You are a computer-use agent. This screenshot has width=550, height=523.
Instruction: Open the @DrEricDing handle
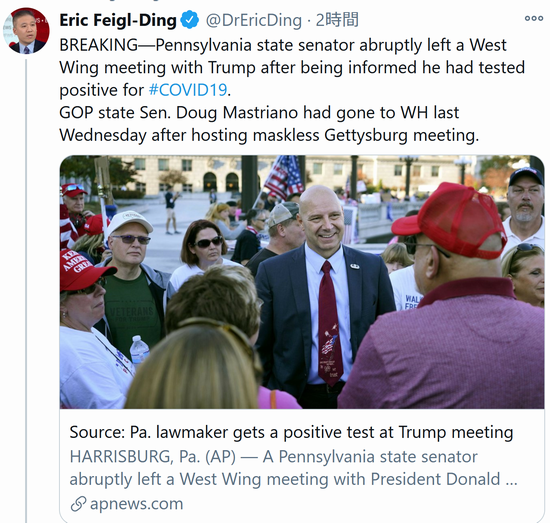tap(254, 20)
